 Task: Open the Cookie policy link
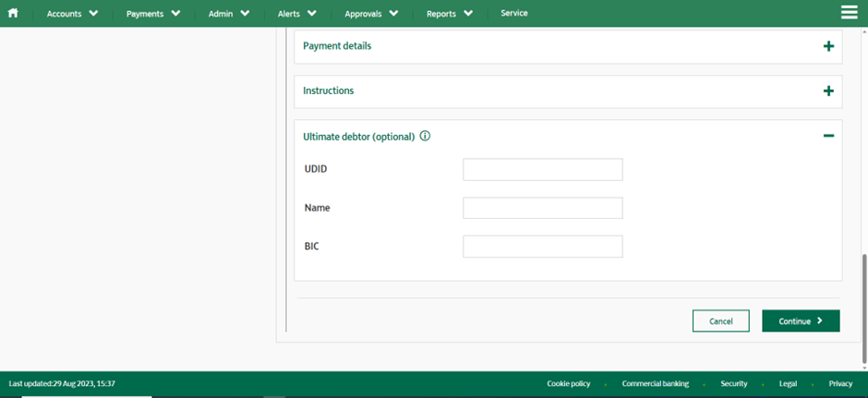[568, 383]
